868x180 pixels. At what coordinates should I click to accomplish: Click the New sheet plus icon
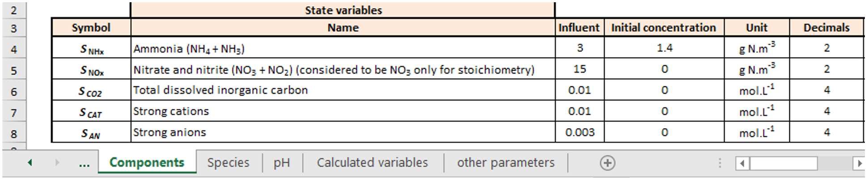(607, 163)
